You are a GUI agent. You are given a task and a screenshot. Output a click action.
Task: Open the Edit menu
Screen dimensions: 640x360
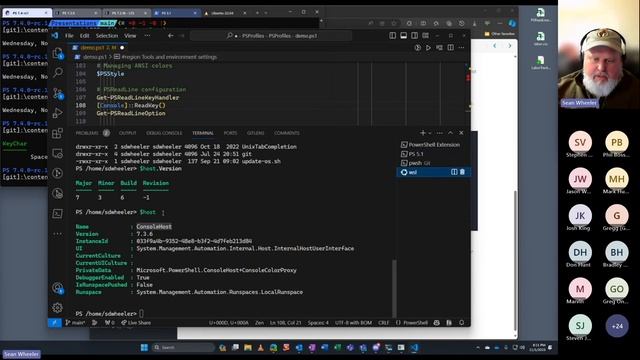tap(84, 36)
